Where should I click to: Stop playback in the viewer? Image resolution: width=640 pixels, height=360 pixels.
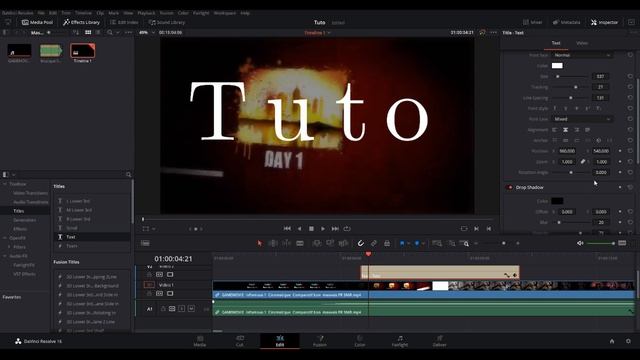point(311,229)
